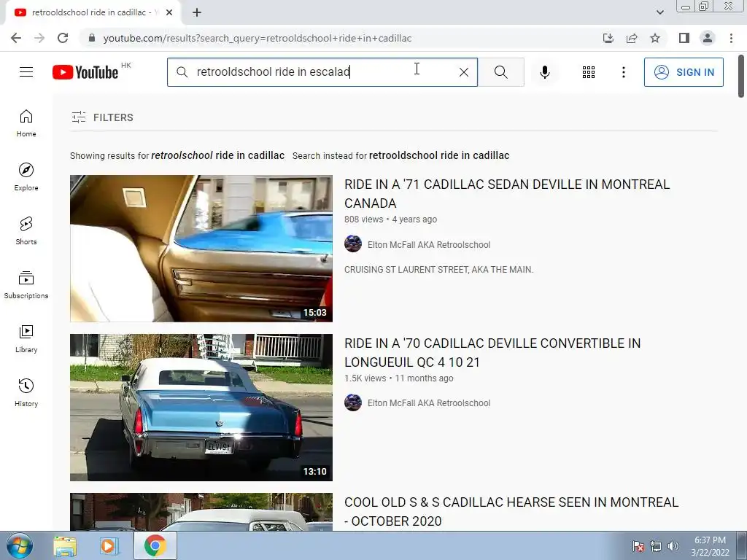
Task: Click the retroolschool ride in cadillac suggestion
Action: [x=217, y=155]
